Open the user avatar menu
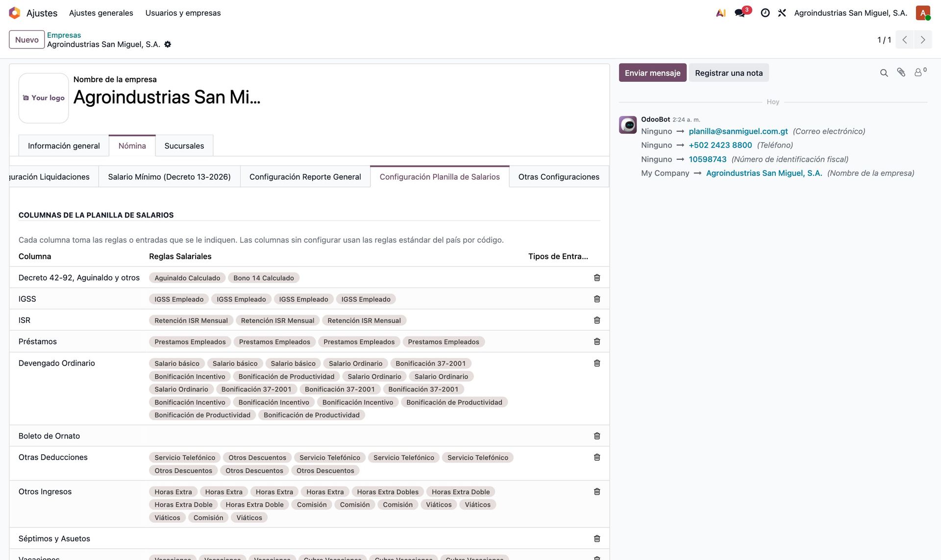This screenshot has width=941, height=560. click(923, 13)
